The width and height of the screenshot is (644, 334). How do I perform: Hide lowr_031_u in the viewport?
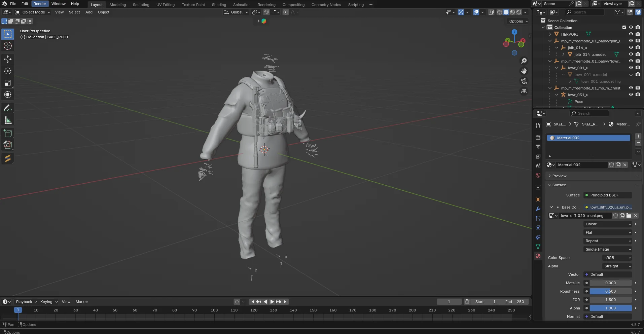[x=631, y=95]
